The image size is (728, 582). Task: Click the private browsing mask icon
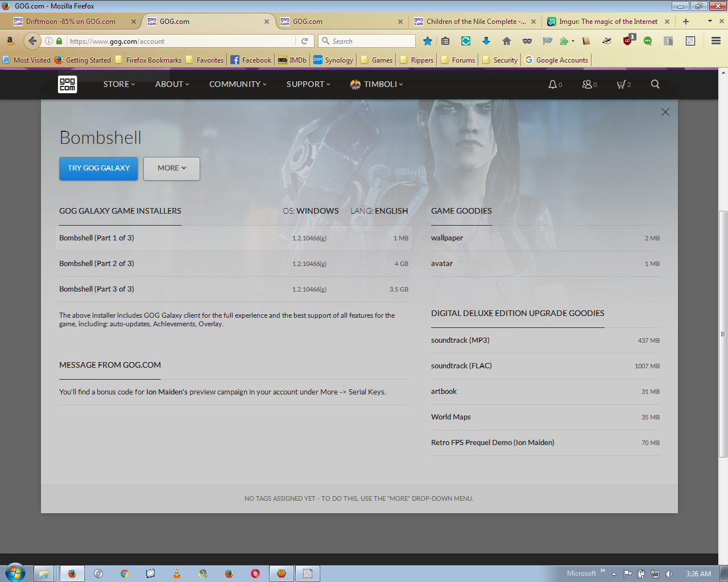coord(527,41)
